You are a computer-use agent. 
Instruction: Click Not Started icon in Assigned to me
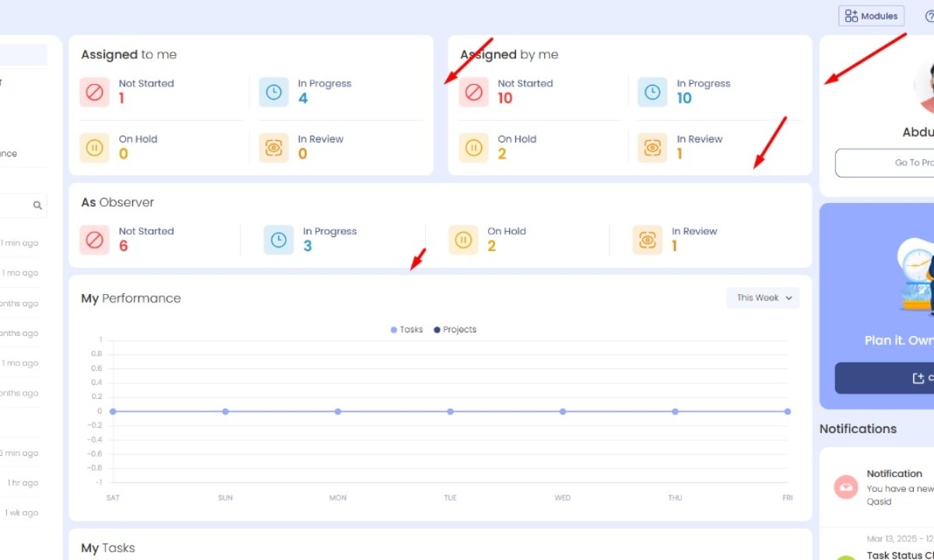tap(94, 92)
